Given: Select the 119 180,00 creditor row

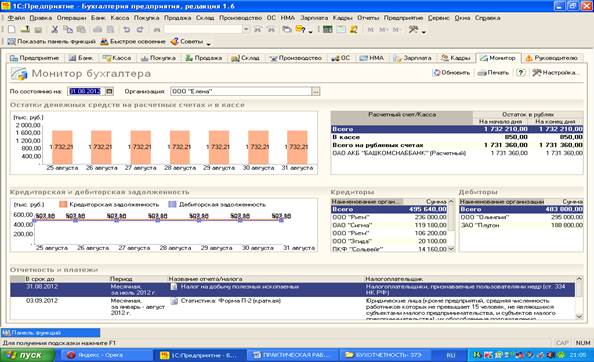Looking at the screenshot, I should coord(389,225).
